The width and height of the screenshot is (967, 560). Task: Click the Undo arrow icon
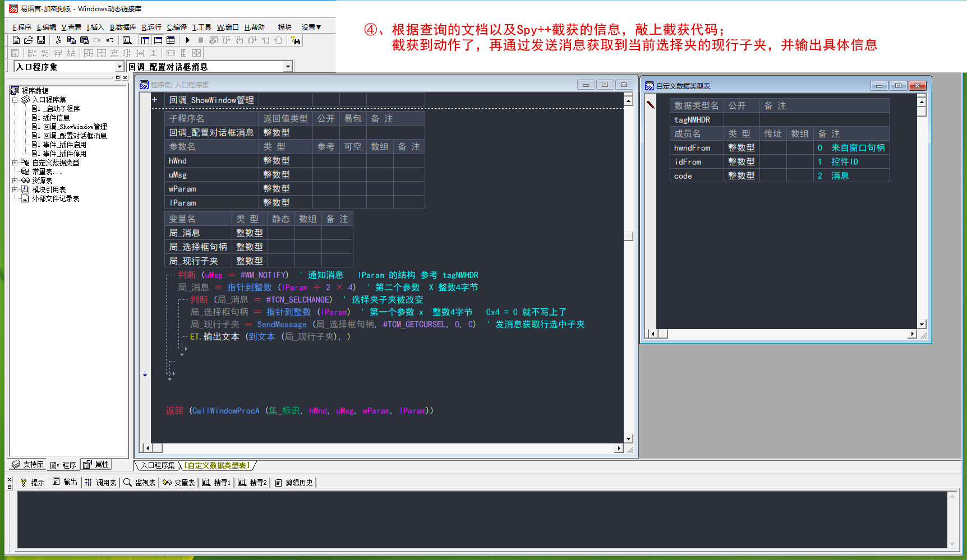coord(110,40)
